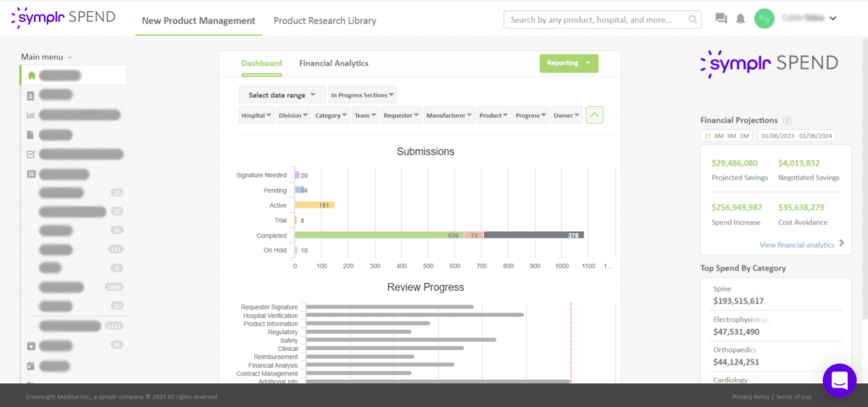This screenshot has height=407, width=868.
Task: Open the chat messages icon in header
Action: point(721,19)
